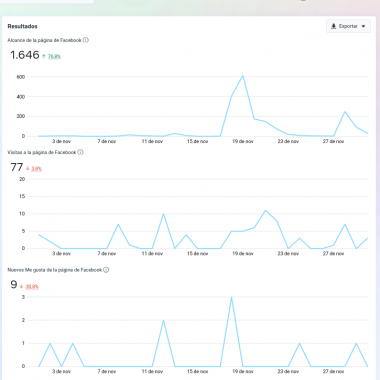Select the 77 page visits total
Viewport: 380px width, 380px height.
pyautogui.click(x=17, y=167)
